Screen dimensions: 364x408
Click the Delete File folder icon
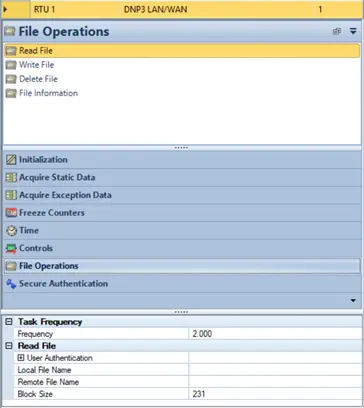[11, 79]
